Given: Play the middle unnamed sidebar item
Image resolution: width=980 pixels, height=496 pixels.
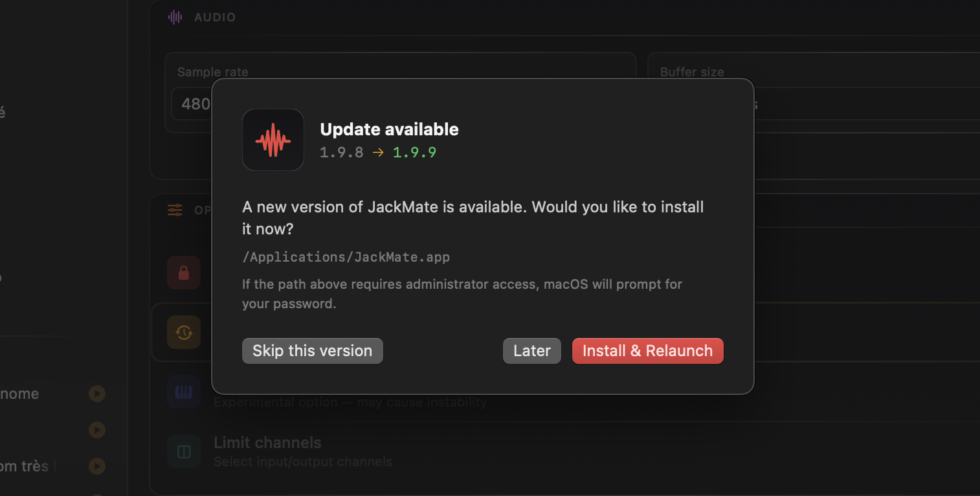Looking at the screenshot, I should click(x=97, y=430).
